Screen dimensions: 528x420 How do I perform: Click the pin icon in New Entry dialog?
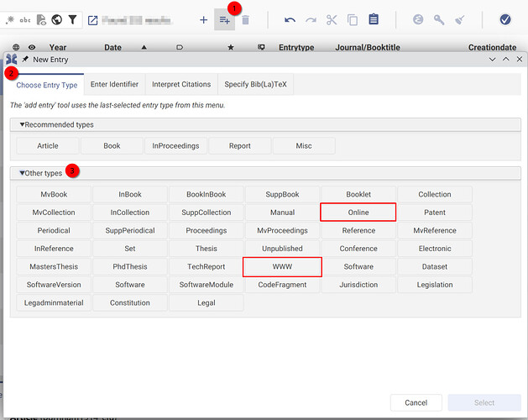click(25, 60)
